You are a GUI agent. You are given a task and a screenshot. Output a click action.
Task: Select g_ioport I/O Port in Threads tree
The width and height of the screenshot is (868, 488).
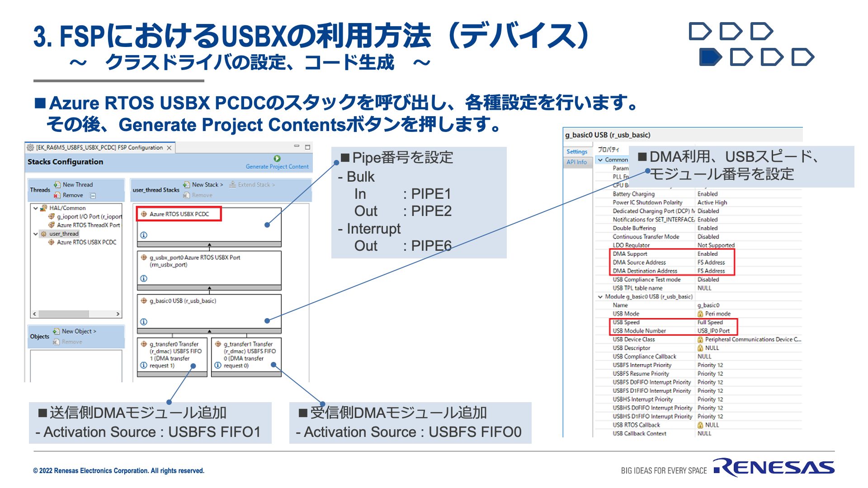tap(85, 217)
